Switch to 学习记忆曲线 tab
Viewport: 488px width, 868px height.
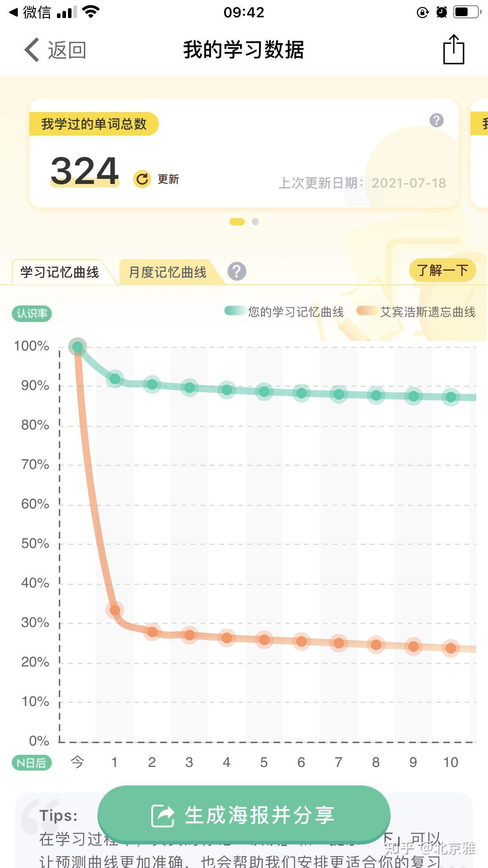[x=60, y=272]
